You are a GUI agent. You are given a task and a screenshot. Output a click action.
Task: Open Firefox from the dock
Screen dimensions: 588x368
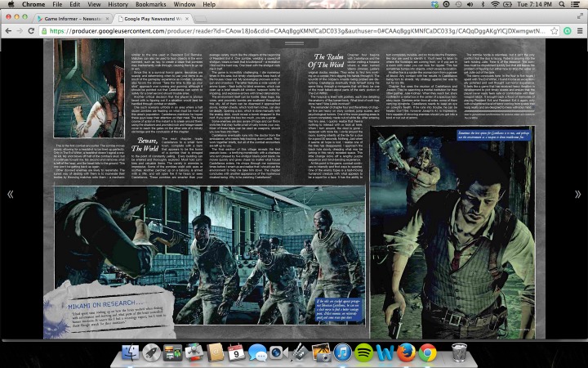tap(406, 353)
